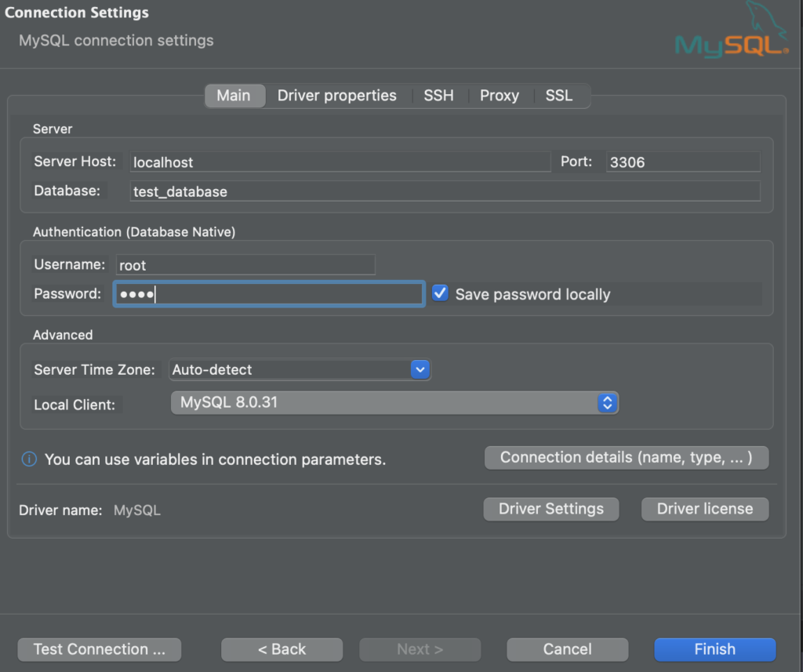The width and height of the screenshot is (803, 672).
Task: Click the Database name field
Action: (444, 191)
